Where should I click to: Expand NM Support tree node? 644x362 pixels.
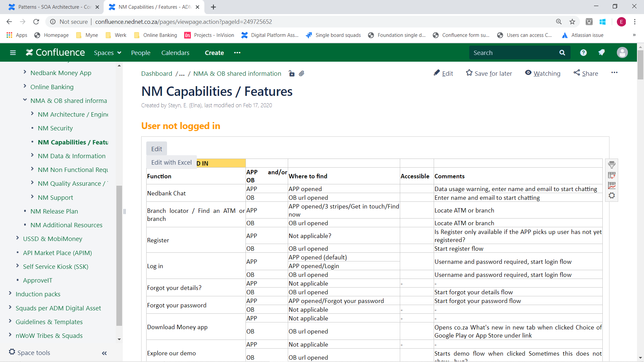(x=32, y=197)
